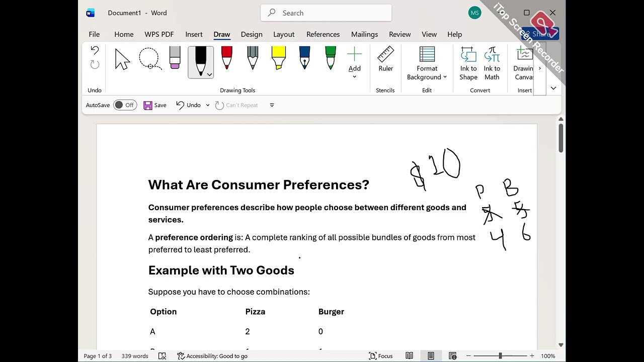The height and width of the screenshot is (362, 644).
Task: Add a new pen with plus icon
Action: click(355, 62)
